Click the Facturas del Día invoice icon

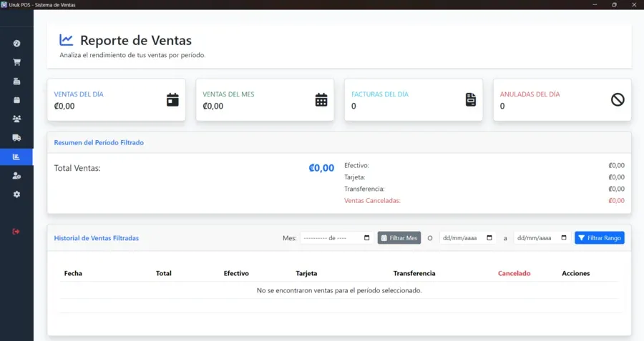pyautogui.click(x=470, y=100)
